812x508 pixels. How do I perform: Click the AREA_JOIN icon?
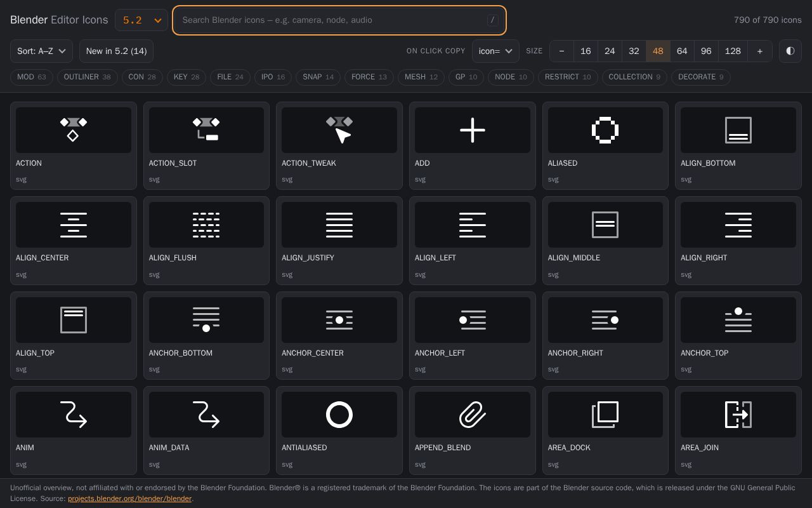738,431
